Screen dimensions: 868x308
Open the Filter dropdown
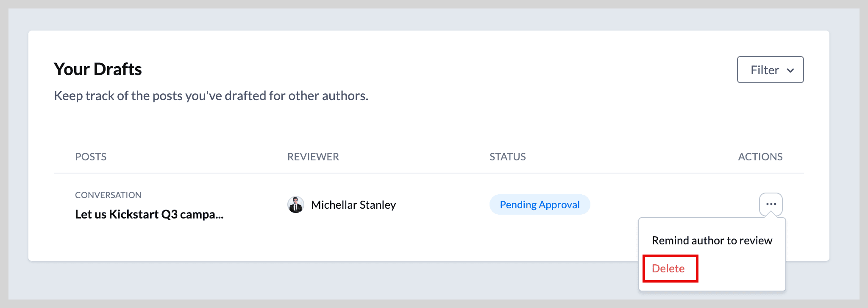coord(770,70)
